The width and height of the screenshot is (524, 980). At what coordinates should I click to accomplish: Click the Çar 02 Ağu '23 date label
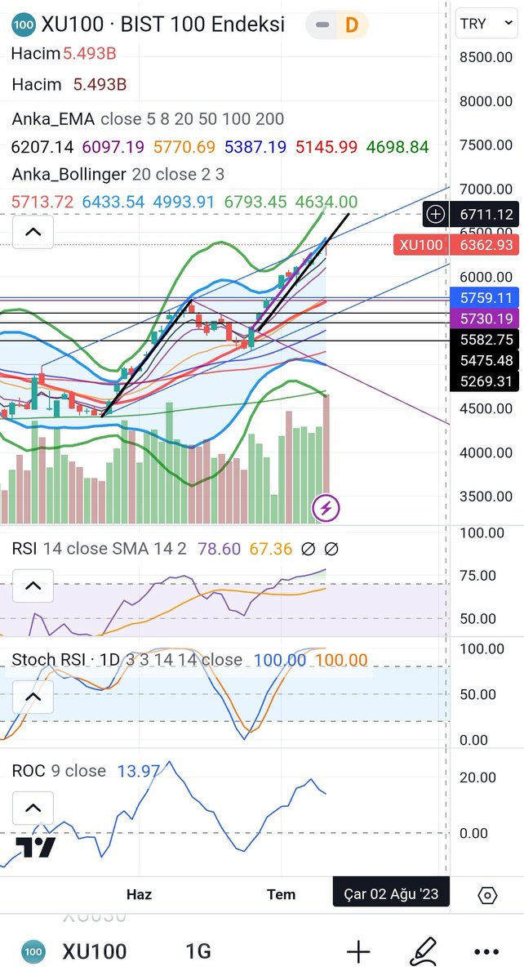[x=390, y=894]
